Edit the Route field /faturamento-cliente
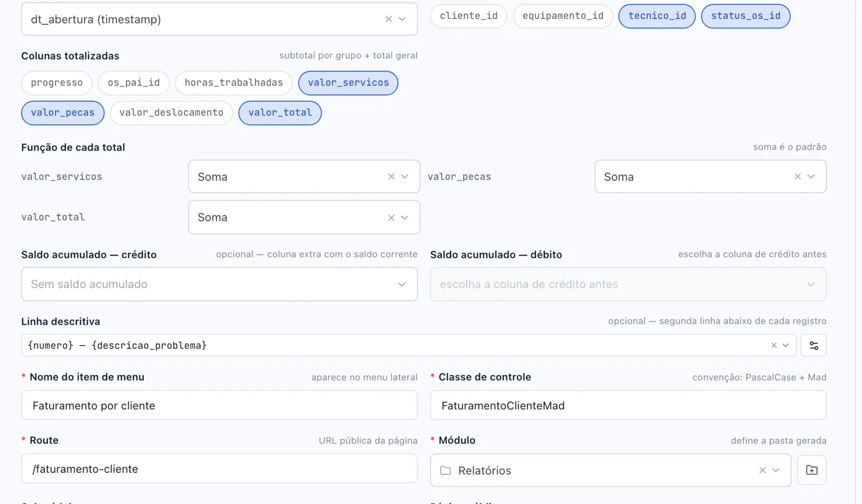862x504 pixels. pos(219,469)
